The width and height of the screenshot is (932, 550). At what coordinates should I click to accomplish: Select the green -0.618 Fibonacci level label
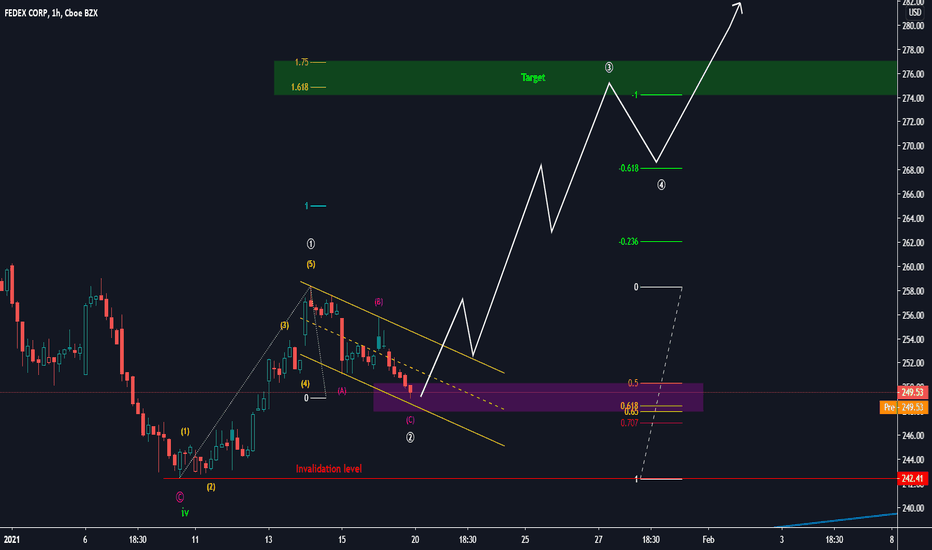click(628, 168)
